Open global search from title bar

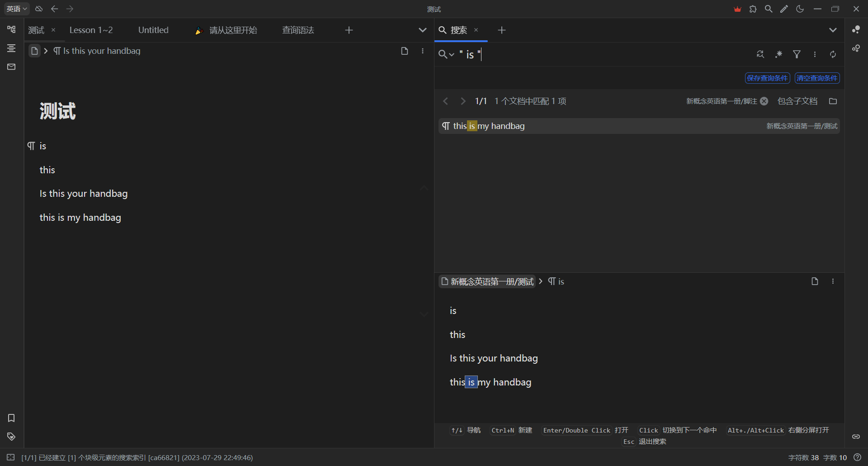point(769,9)
